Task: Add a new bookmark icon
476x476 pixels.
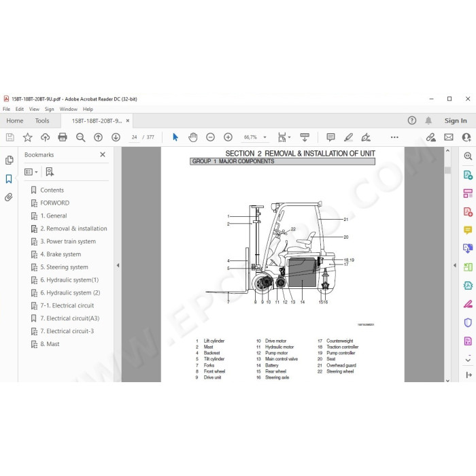Action: point(50,172)
